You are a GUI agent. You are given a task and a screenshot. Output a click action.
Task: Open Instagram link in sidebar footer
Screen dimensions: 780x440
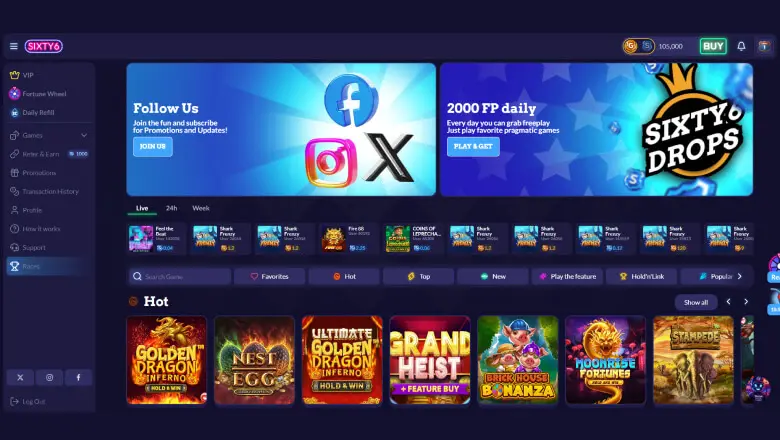(x=49, y=377)
